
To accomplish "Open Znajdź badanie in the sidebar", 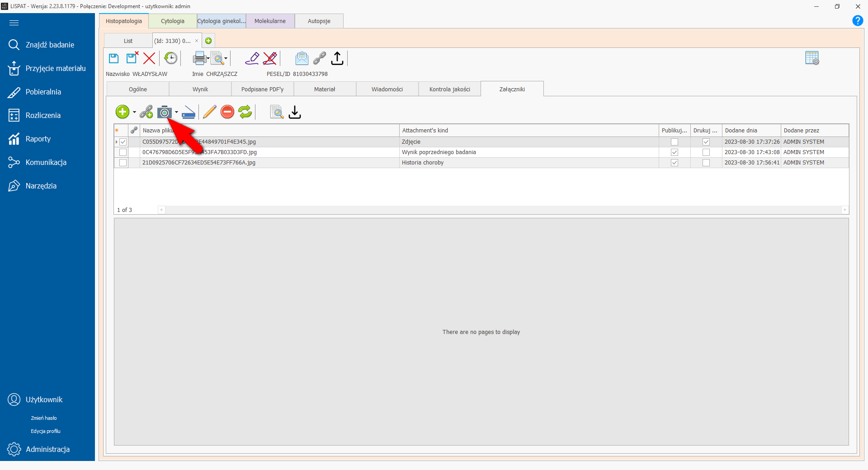I will 50,45.
